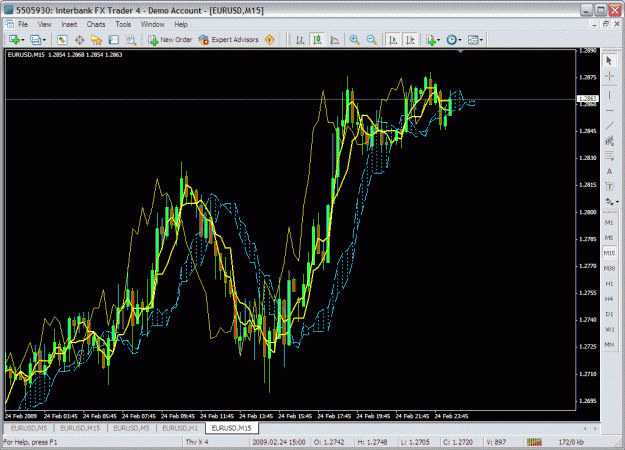
Task: Zoom in on the chart
Action: (x=354, y=40)
